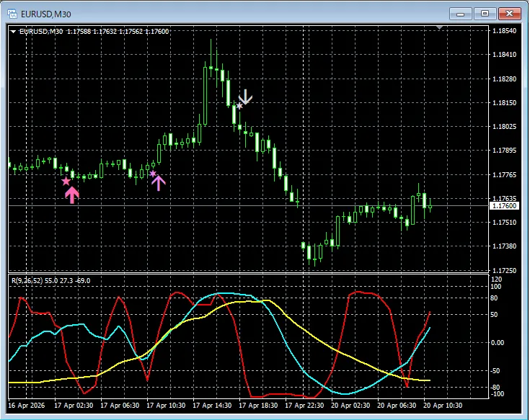The image size is (530, 420).
Task: Close the EURUSD,M30 chart window
Action: point(509,13)
